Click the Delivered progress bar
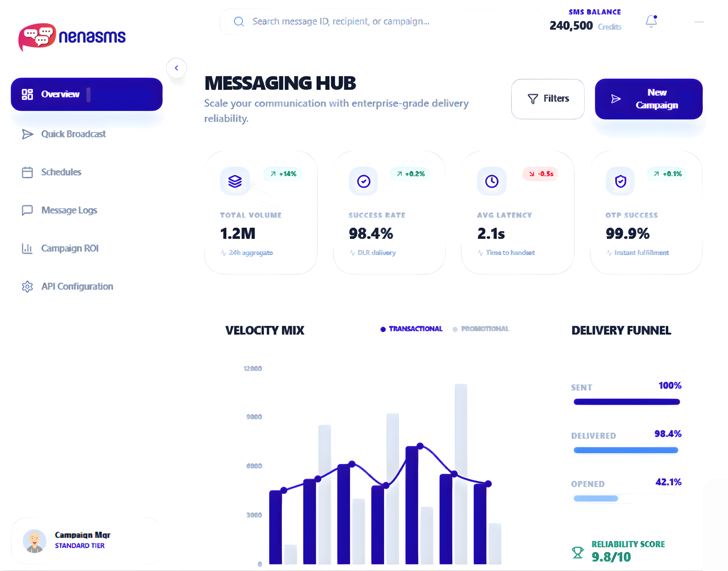The width and height of the screenshot is (728, 571). [x=625, y=450]
